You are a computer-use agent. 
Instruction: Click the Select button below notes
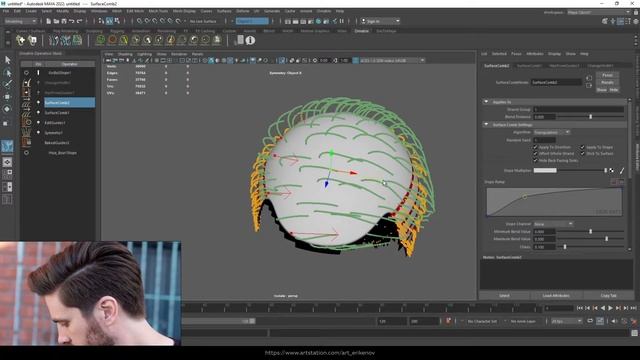pyautogui.click(x=504, y=296)
